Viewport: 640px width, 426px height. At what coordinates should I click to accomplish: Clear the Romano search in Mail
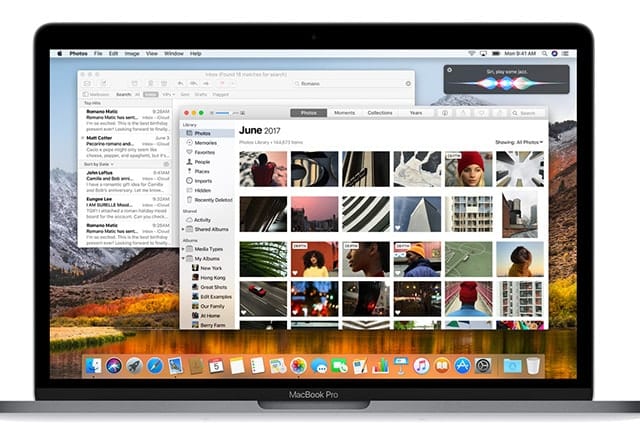coord(408,84)
